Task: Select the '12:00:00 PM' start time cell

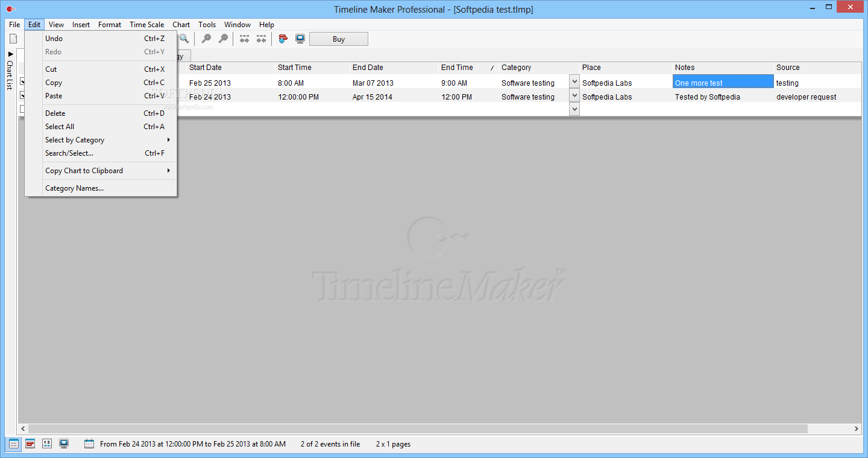Action: click(312, 97)
